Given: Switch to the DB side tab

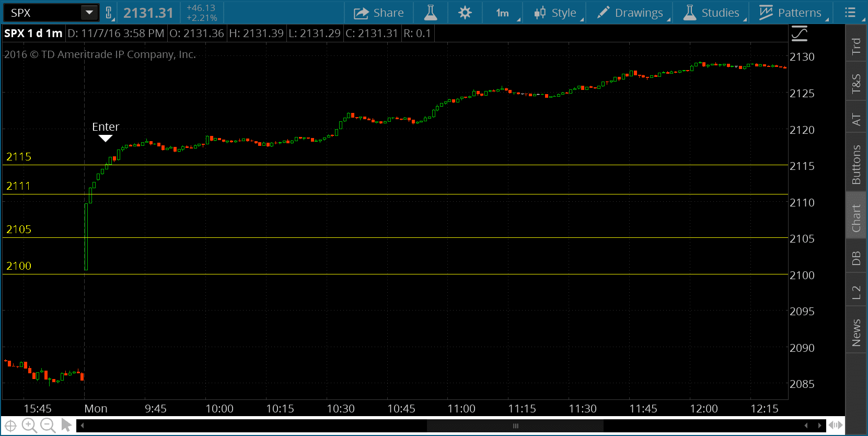Looking at the screenshot, I should point(856,258).
